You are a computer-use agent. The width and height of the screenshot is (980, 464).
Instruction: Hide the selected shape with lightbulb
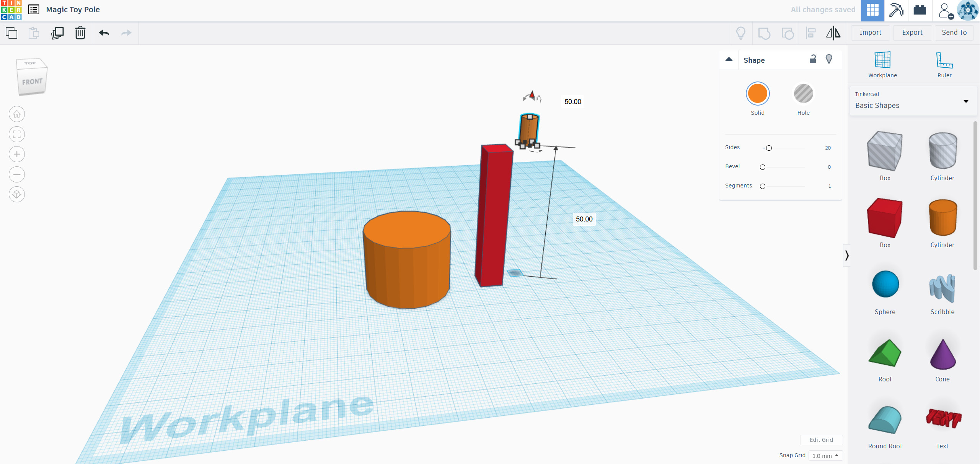pyautogui.click(x=829, y=59)
